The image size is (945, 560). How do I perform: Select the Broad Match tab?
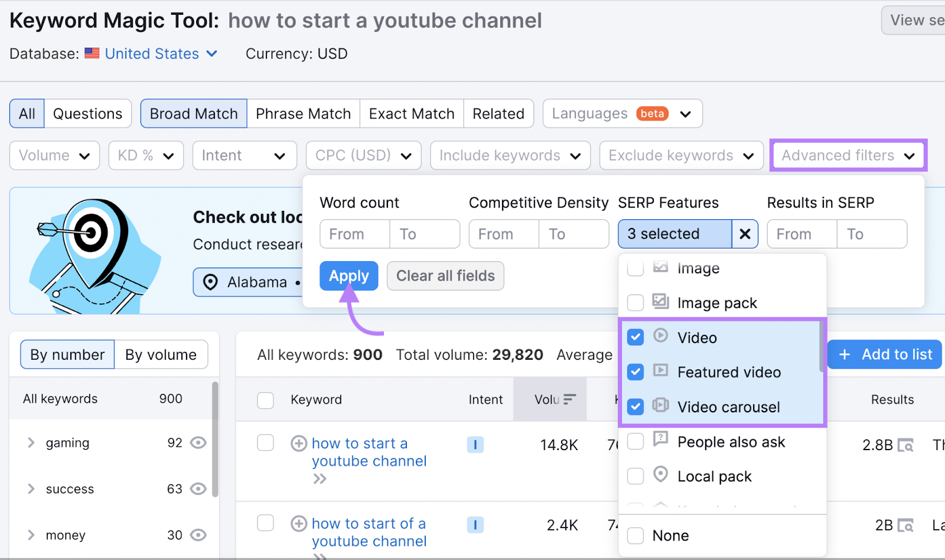click(x=194, y=113)
